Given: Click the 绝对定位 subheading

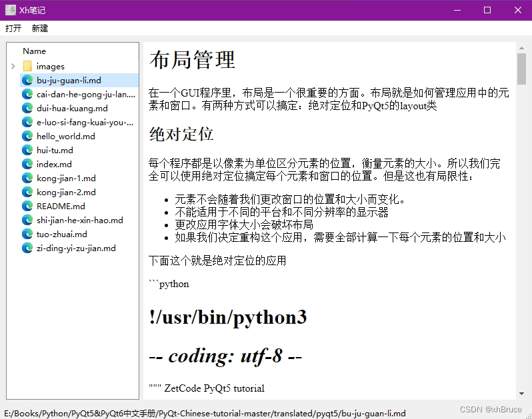Looking at the screenshot, I should point(181,134).
